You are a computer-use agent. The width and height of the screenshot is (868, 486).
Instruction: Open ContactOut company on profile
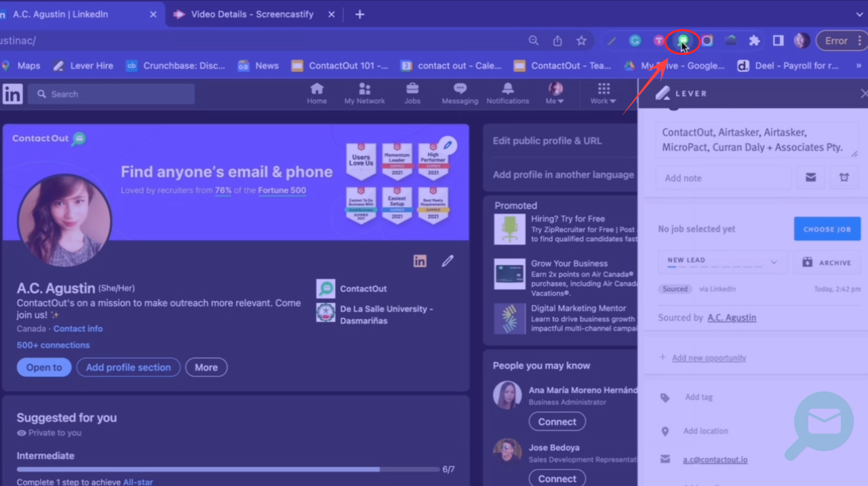coord(352,289)
